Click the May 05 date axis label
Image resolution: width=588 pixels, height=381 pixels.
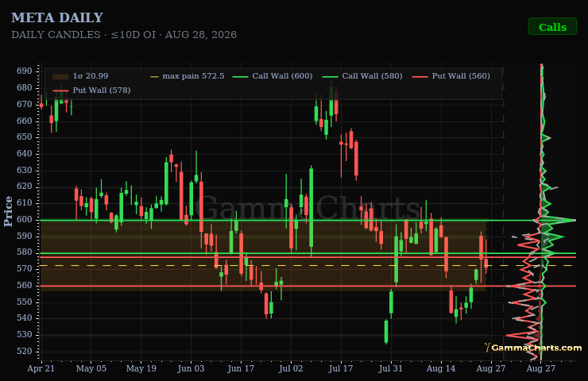91,368
